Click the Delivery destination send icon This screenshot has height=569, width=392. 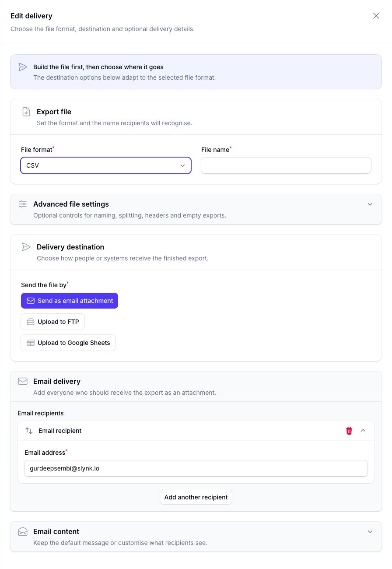click(x=26, y=247)
